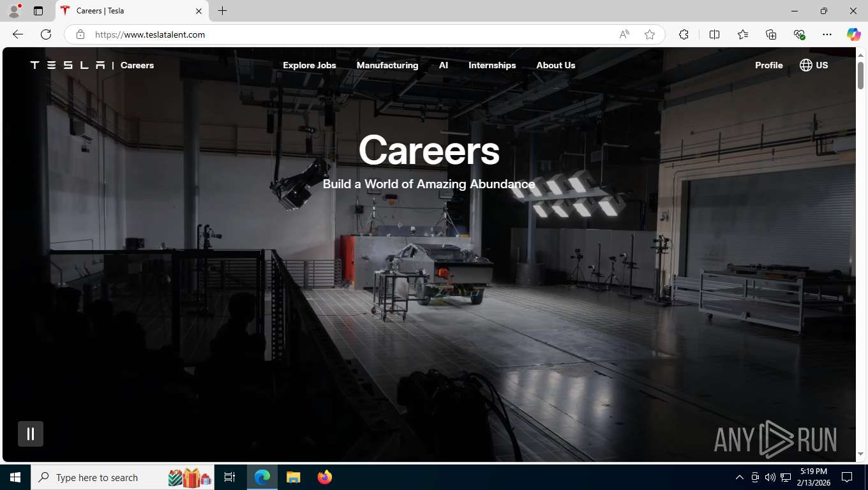View site information lock icon
This screenshot has height=490, width=868.
[80, 34]
